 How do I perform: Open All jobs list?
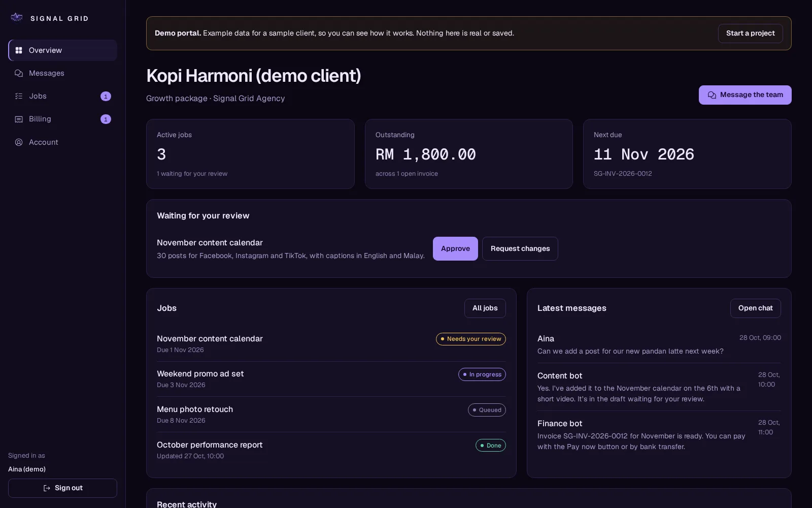tap(485, 308)
